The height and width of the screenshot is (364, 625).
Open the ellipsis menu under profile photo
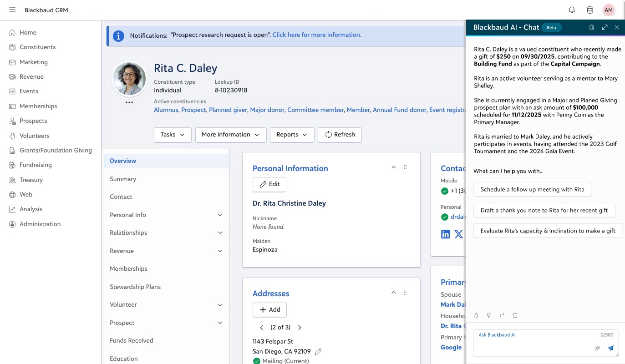tap(129, 102)
